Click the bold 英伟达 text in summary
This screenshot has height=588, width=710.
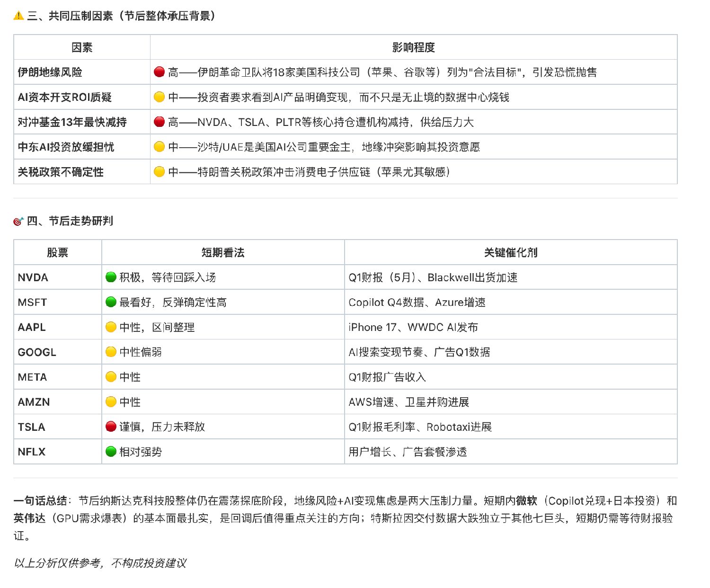pyautogui.click(x=29, y=518)
